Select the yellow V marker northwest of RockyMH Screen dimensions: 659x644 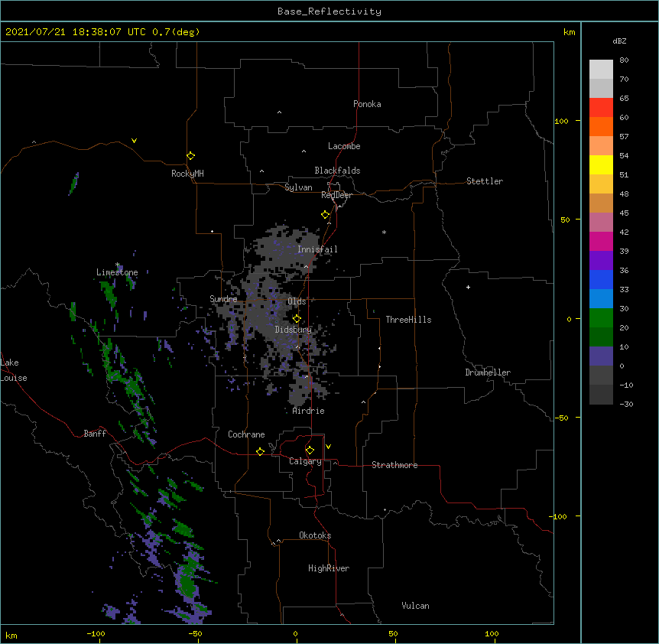[x=134, y=141]
